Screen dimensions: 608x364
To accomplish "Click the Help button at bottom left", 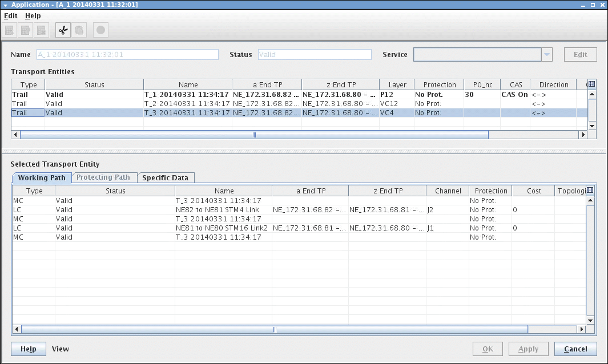I will [x=28, y=349].
